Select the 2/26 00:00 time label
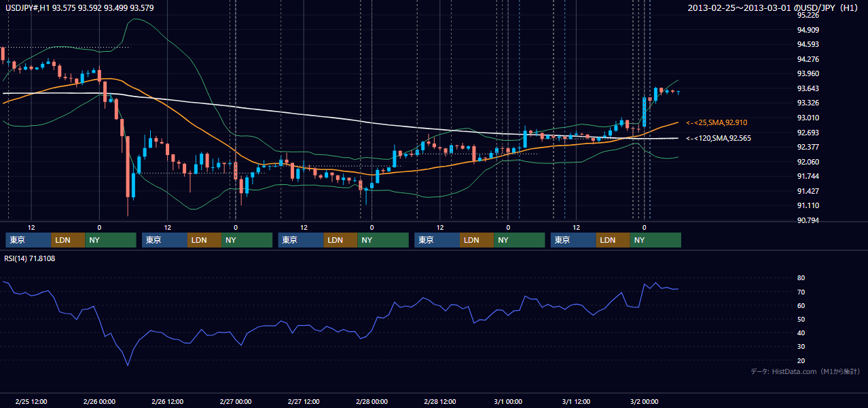This screenshot has height=408, width=868. 99,402
